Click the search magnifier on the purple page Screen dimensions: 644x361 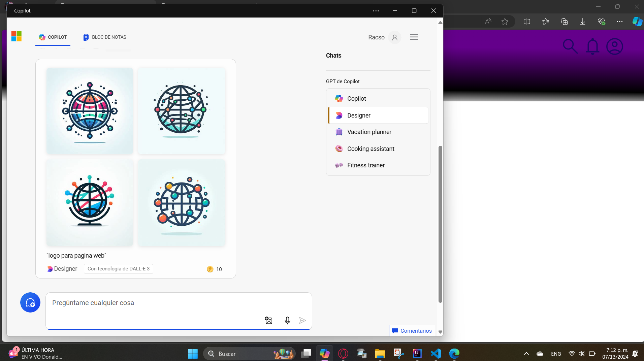(x=570, y=46)
